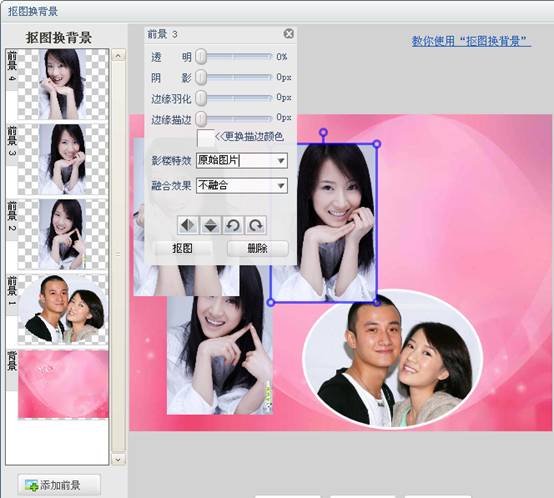
Task: Rotate clockwise with the right rotate icon
Action: click(x=255, y=225)
